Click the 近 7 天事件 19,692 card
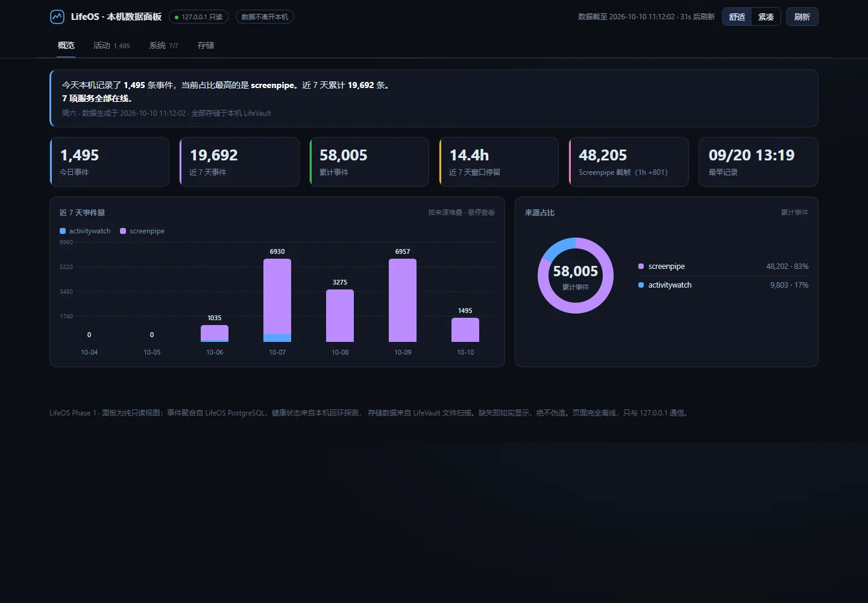 click(x=239, y=162)
